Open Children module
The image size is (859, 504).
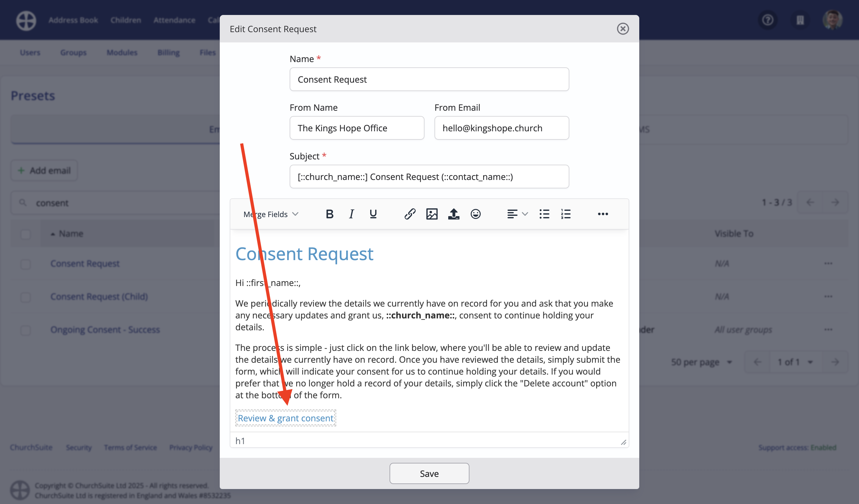(x=125, y=21)
